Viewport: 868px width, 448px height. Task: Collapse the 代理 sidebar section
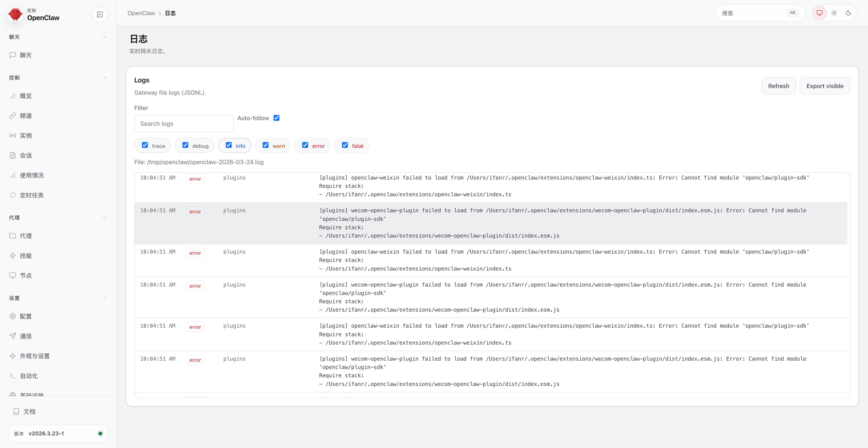coord(104,218)
